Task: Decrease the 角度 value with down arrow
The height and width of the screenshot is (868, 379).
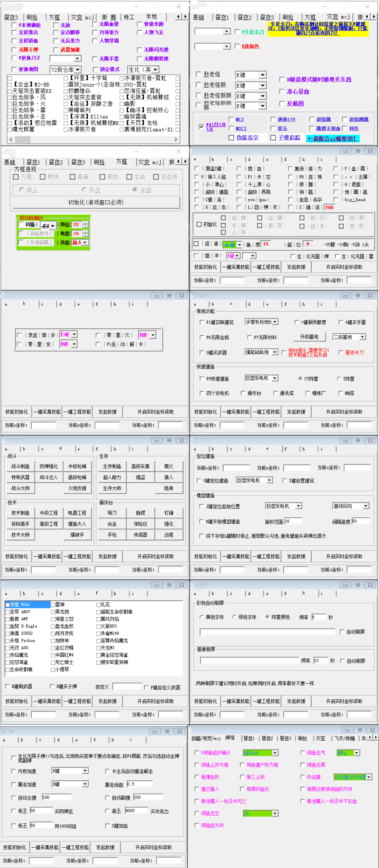Action: coord(85,235)
